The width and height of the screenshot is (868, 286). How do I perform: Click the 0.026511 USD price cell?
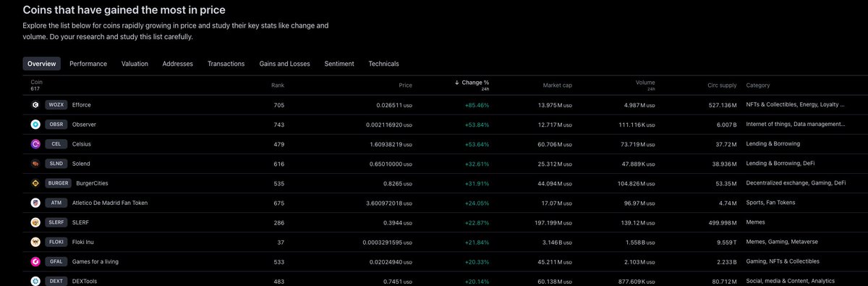[x=394, y=105]
